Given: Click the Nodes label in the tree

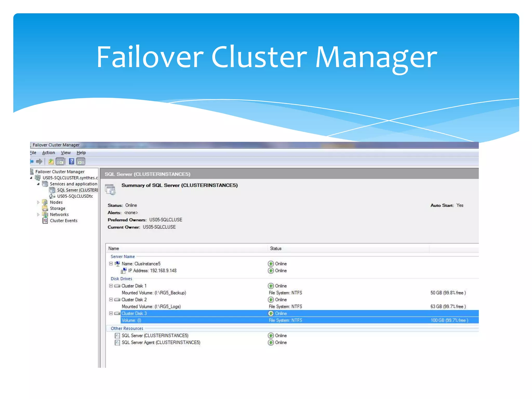Looking at the screenshot, I should coord(56,202).
